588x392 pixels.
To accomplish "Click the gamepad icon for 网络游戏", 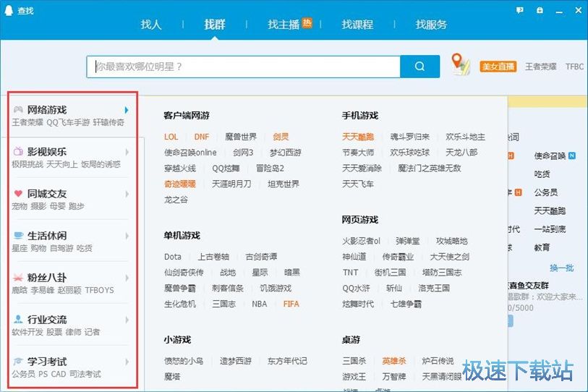I will tap(18, 109).
